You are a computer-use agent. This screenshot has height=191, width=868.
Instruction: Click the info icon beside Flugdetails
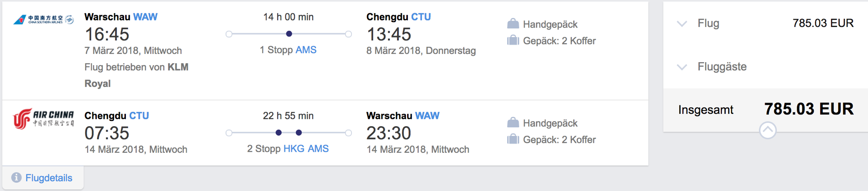pos(16,178)
